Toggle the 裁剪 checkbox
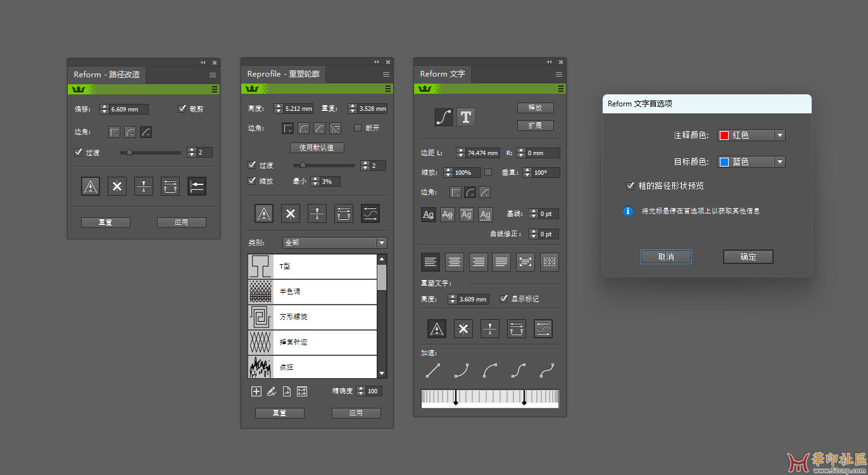The width and height of the screenshot is (868, 475). pyautogui.click(x=182, y=108)
